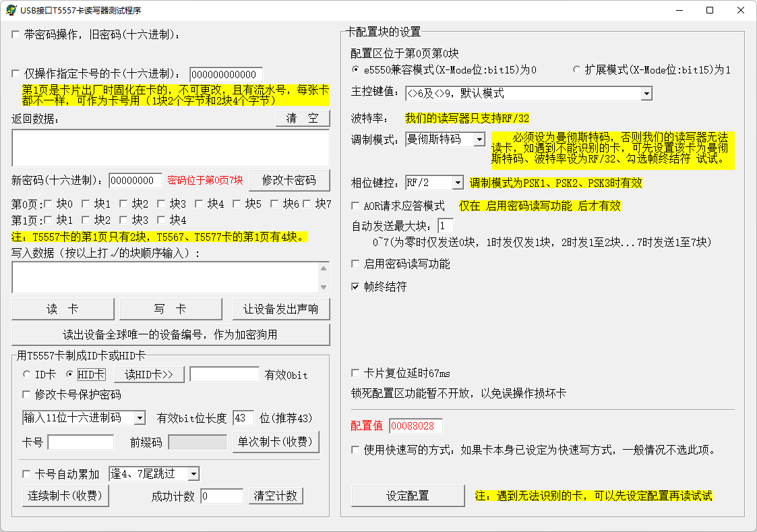Tick the 块0 checkbox of 第0页
The width and height of the screenshot is (757, 532).
pyautogui.click(x=49, y=204)
